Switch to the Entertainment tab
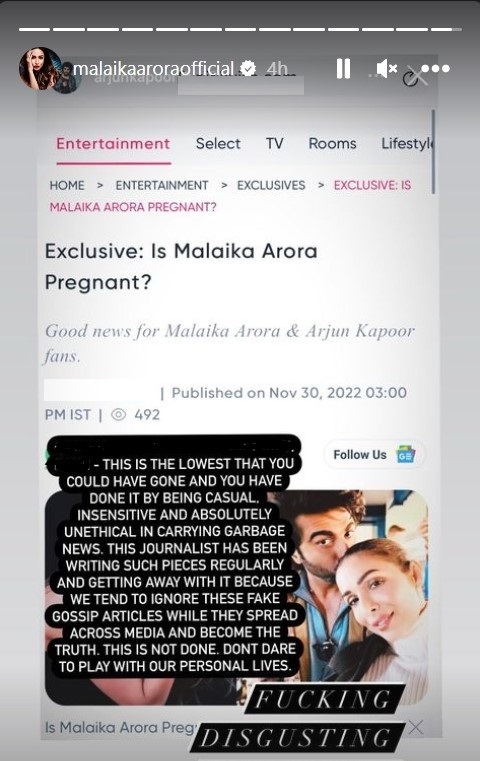This screenshot has width=480, height=761. (x=113, y=144)
